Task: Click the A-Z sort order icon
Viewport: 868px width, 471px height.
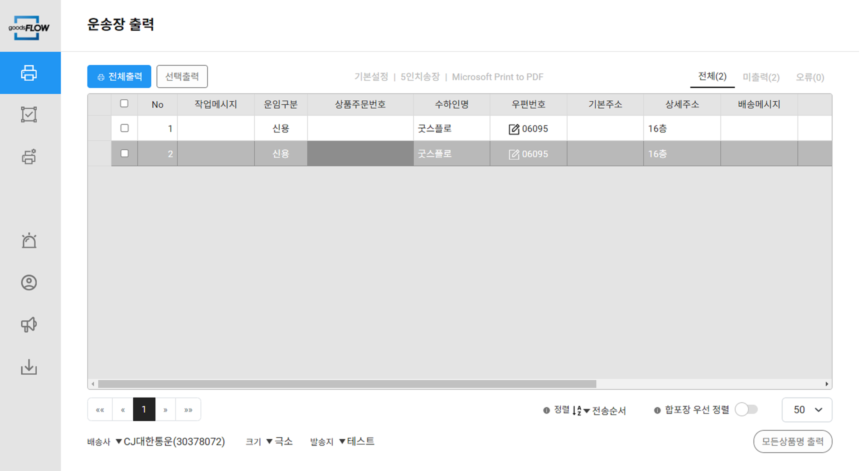Action: [x=577, y=410]
